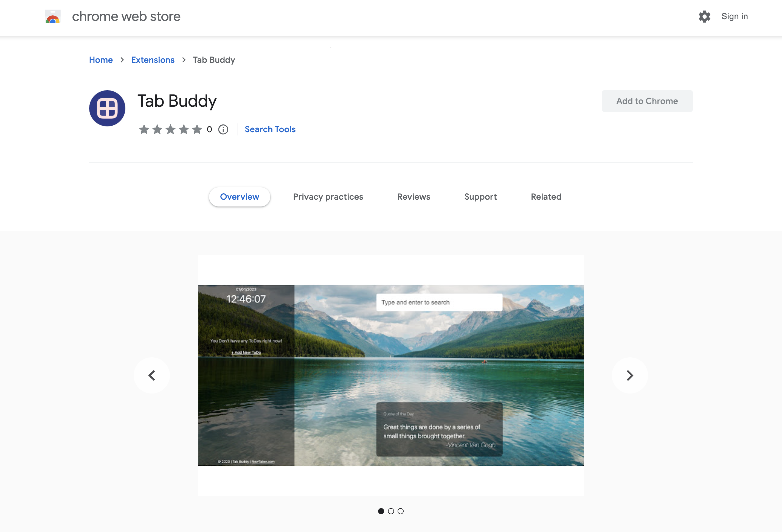Click the Chrome Web Store logo icon
782x532 pixels.
[53, 16]
